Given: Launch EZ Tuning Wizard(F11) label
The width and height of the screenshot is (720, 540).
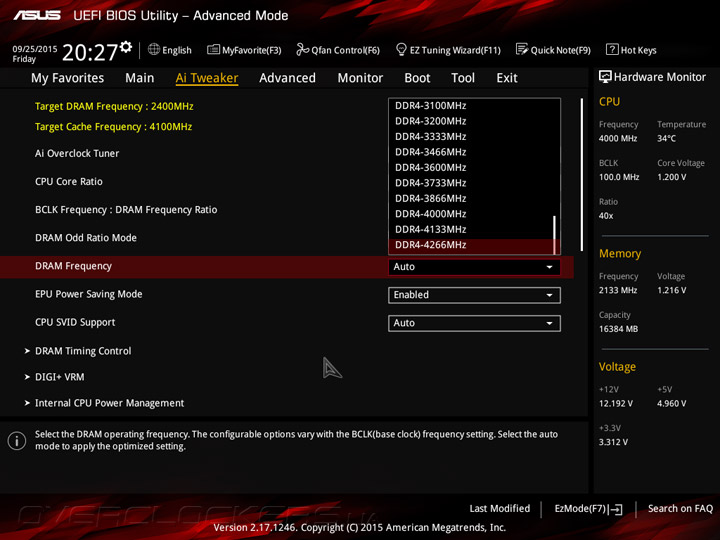Looking at the screenshot, I should [x=455, y=50].
